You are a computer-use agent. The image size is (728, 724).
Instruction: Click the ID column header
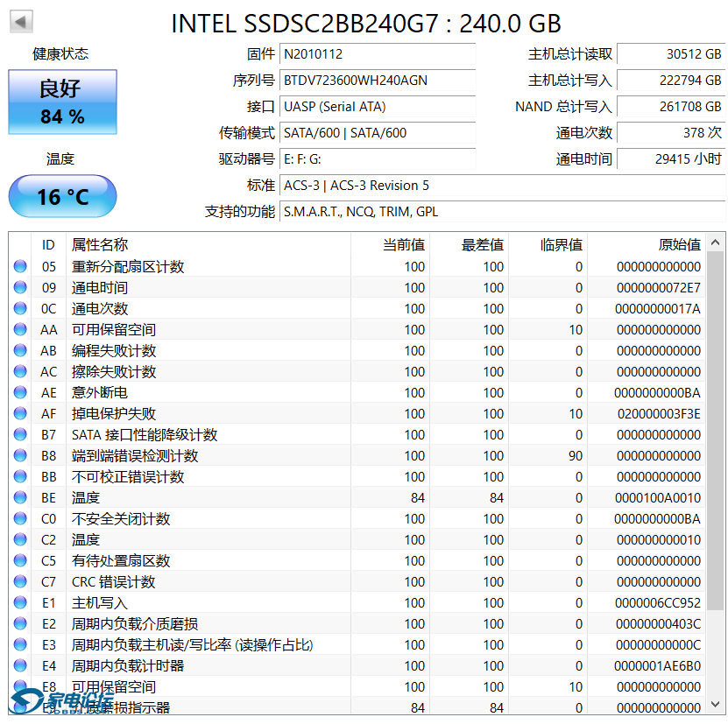tap(48, 244)
